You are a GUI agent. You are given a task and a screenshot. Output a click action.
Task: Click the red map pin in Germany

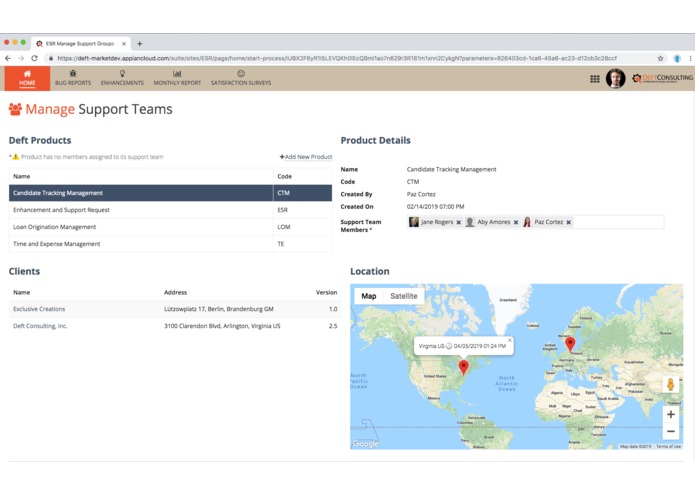(x=570, y=344)
